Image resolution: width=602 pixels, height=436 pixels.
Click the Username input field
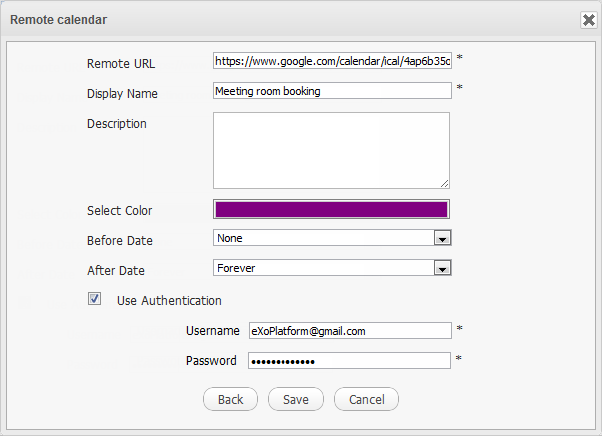click(x=350, y=331)
